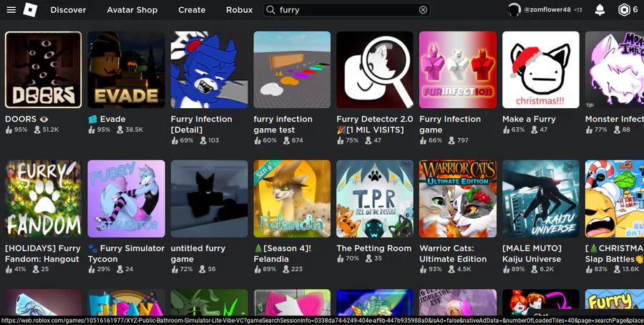Open Make a Furry christmas thumbnail
644x325 pixels.
coord(541,70)
